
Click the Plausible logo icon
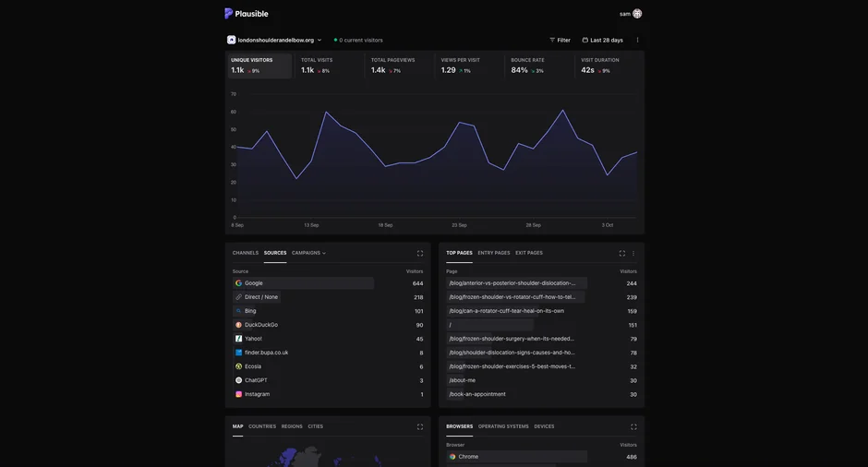click(x=228, y=13)
